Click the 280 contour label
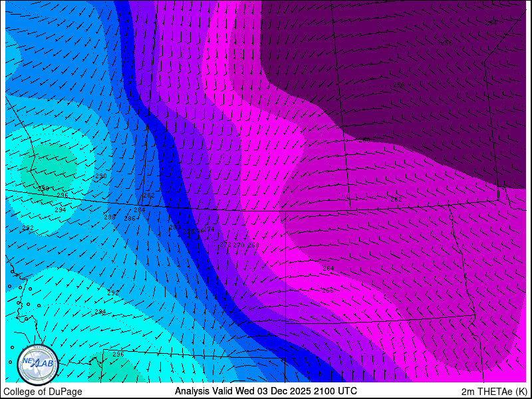The width and height of the screenshot is (532, 399). (x=175, y=227)
